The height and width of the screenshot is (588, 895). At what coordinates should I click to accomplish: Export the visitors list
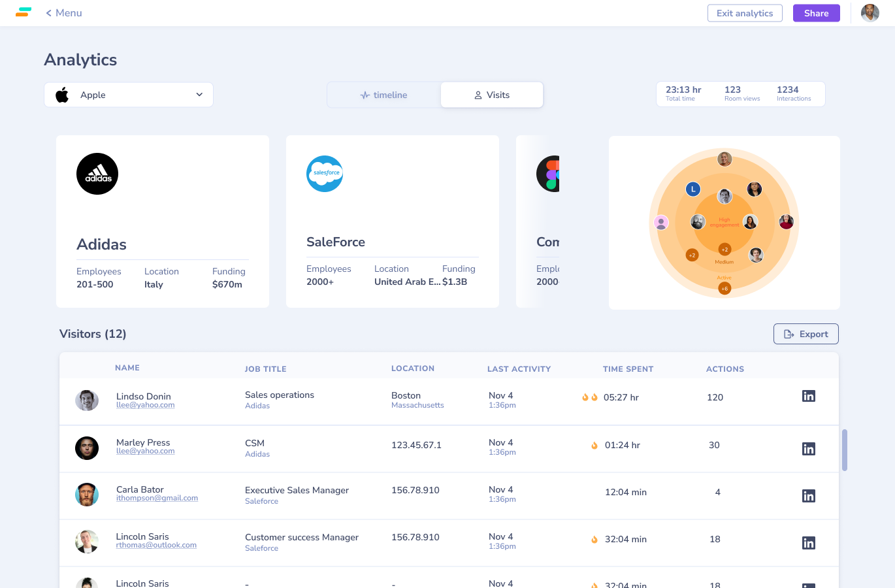click(805, 334)
